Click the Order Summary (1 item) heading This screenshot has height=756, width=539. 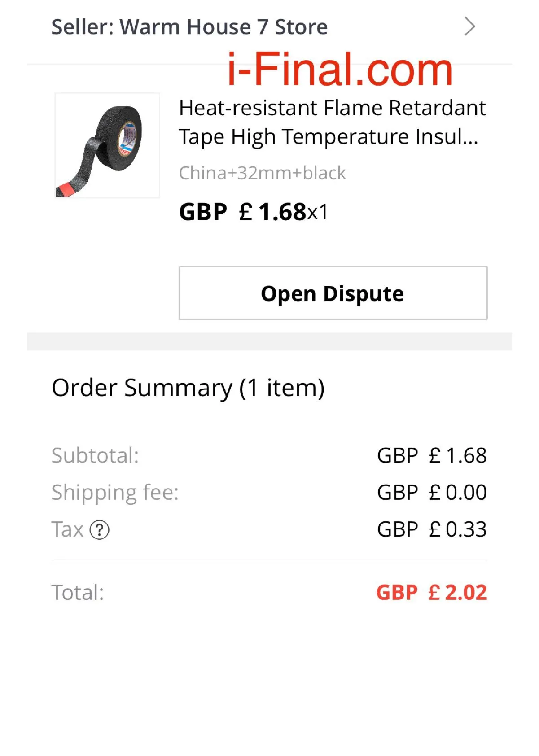tap(188, 388)
